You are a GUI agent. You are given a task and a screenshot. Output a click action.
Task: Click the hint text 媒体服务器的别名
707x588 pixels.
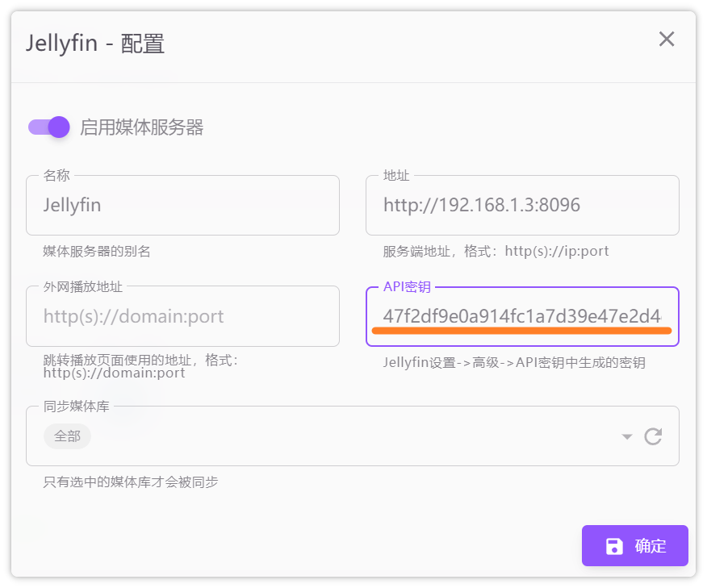pos(97,251)
